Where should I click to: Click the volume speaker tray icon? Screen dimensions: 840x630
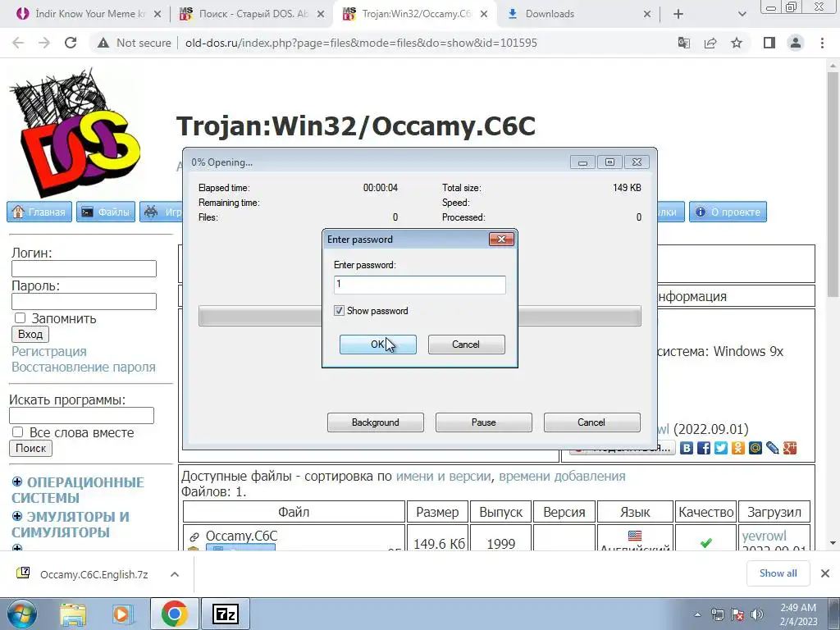(x=757, y=614)
